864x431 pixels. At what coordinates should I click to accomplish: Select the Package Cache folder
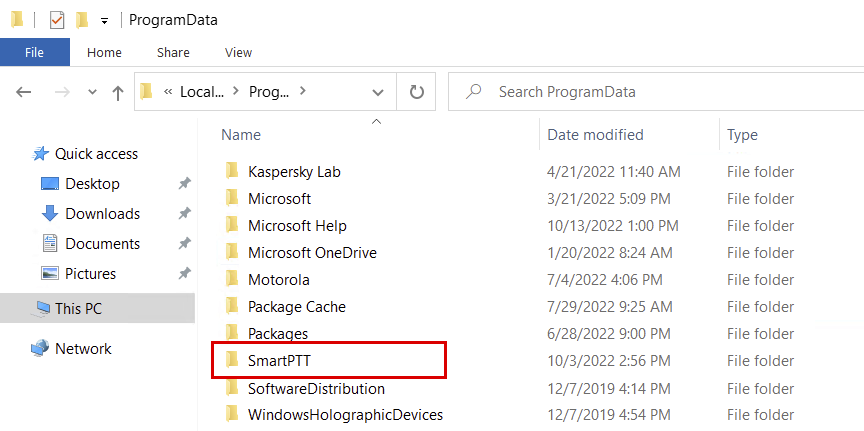297,306
